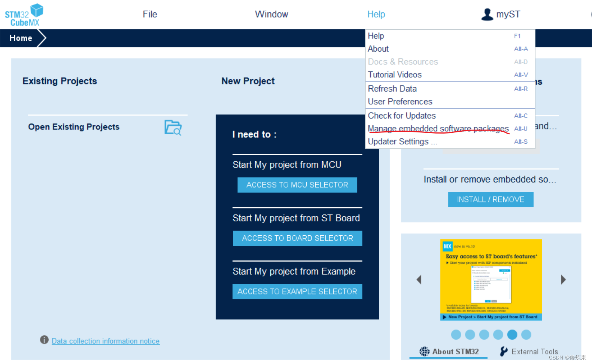Screen dimensions: 592x364
Task: Select Manage embedded software packages
Action: click(450, 129)
